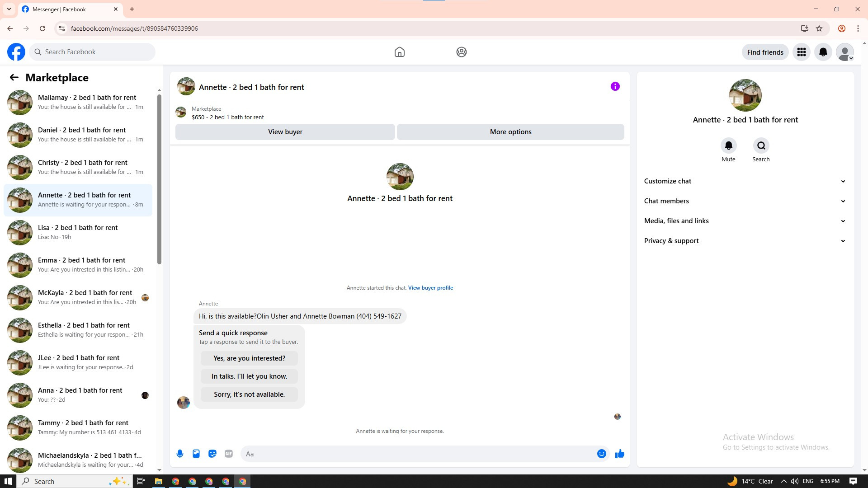This screenshot has width=868, height=488.
Task: Expand the Chat members section
Action: click(745, 201)
